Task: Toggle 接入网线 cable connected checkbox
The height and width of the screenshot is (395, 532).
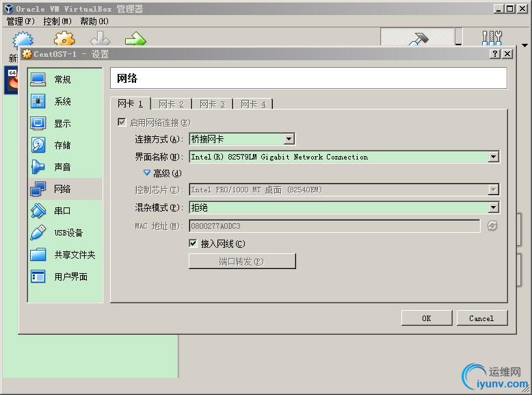Action: point(193,243)
